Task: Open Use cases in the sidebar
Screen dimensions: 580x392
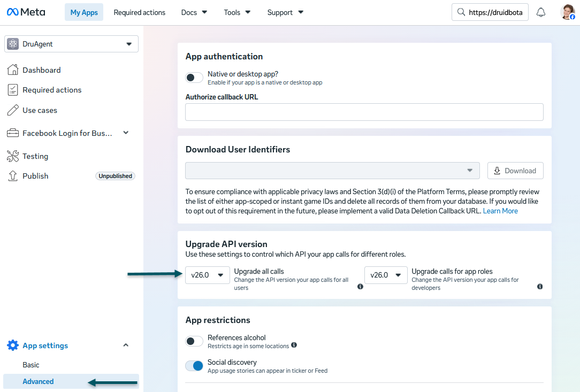Action: click(x=40, y=110)
